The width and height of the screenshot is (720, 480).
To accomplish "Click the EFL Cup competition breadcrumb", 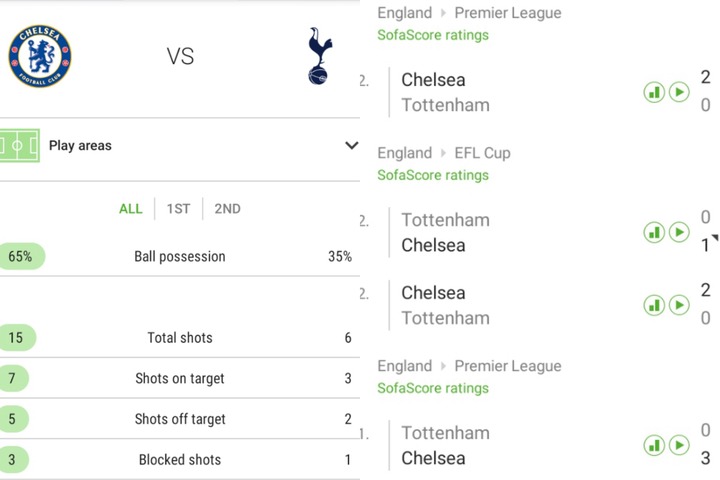I will tap(482, 153).
